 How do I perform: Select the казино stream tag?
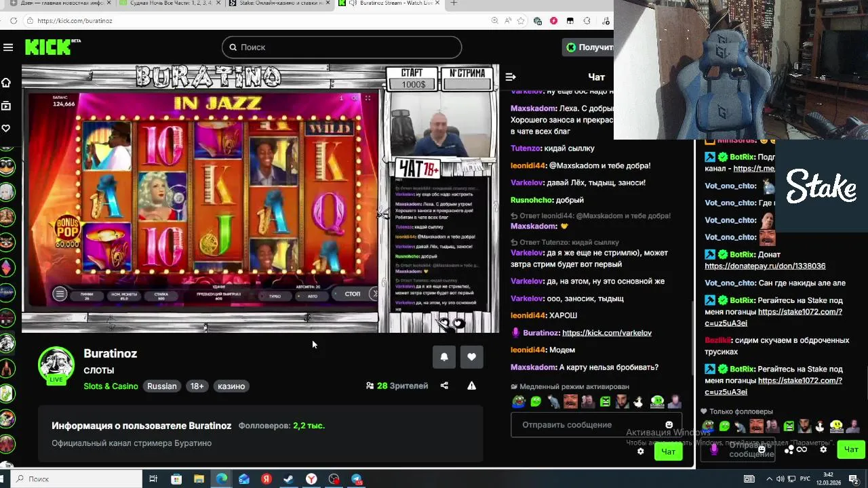(231, 386)
